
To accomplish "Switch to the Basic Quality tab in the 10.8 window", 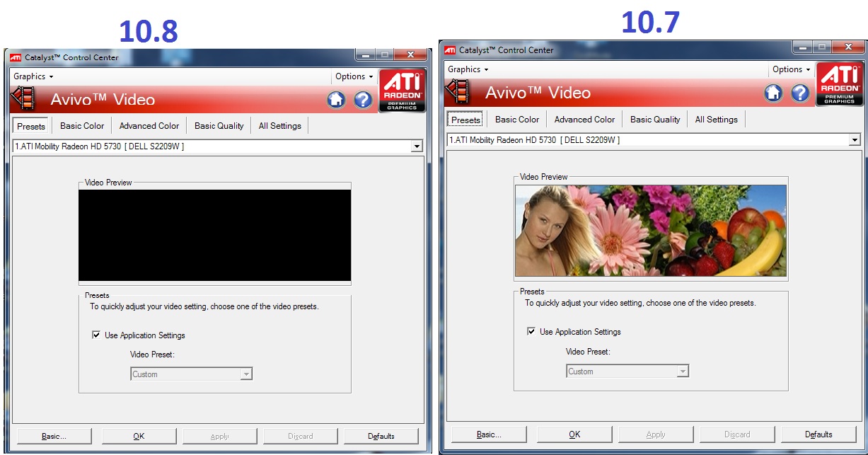I will [x=219, y=126].
